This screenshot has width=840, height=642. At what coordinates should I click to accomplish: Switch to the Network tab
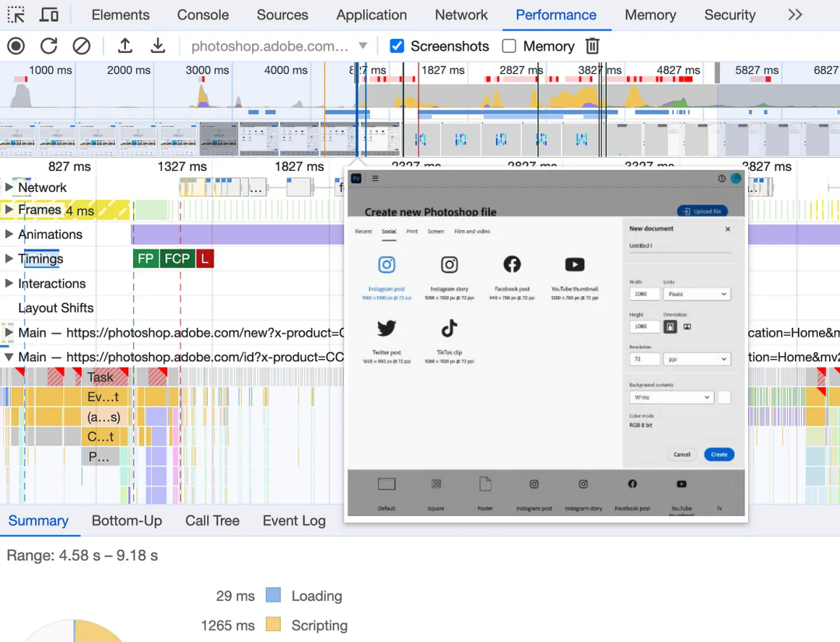pos(461,15)
